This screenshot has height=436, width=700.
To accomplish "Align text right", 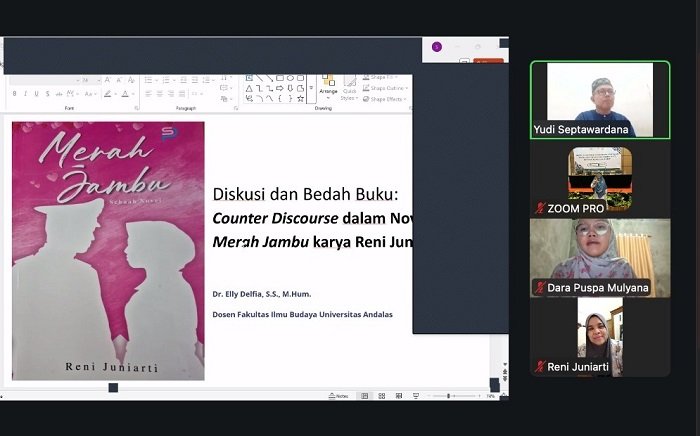I will [x=171, y=94].
